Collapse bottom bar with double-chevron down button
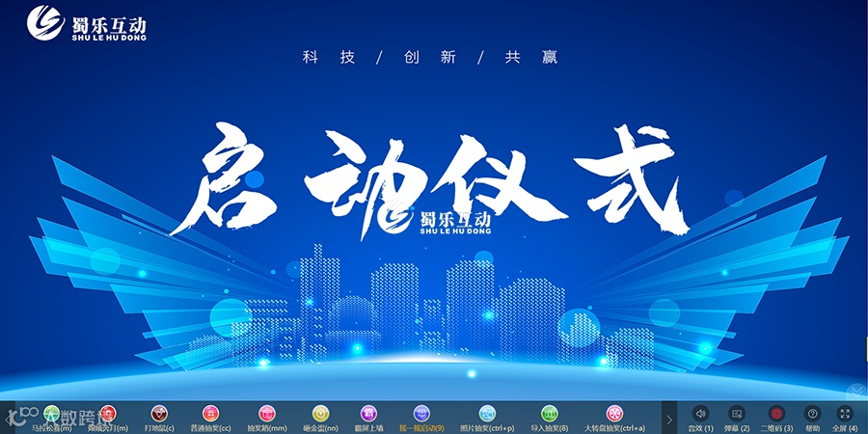Screen dimensions: 868x434 [855, 393]
